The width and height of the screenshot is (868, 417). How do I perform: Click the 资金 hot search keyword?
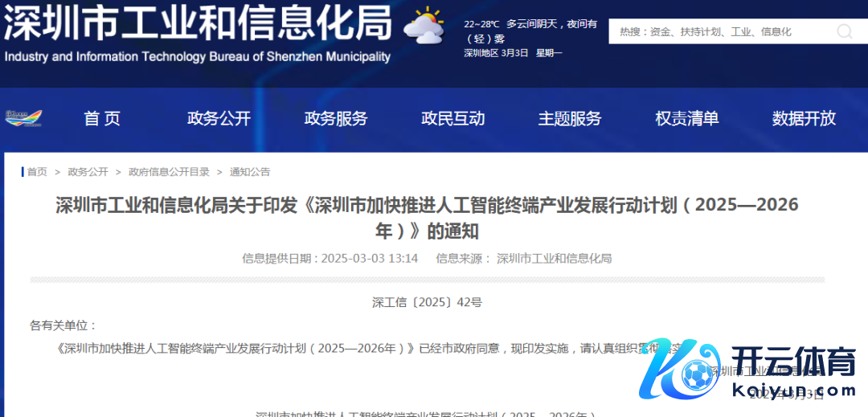[x=661, y=32]
